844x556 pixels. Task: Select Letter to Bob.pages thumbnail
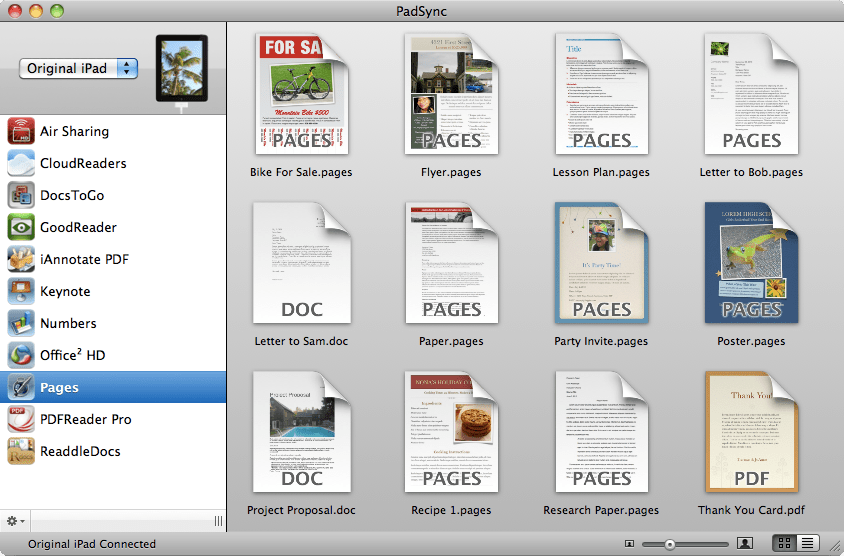(x=751, y=94)
